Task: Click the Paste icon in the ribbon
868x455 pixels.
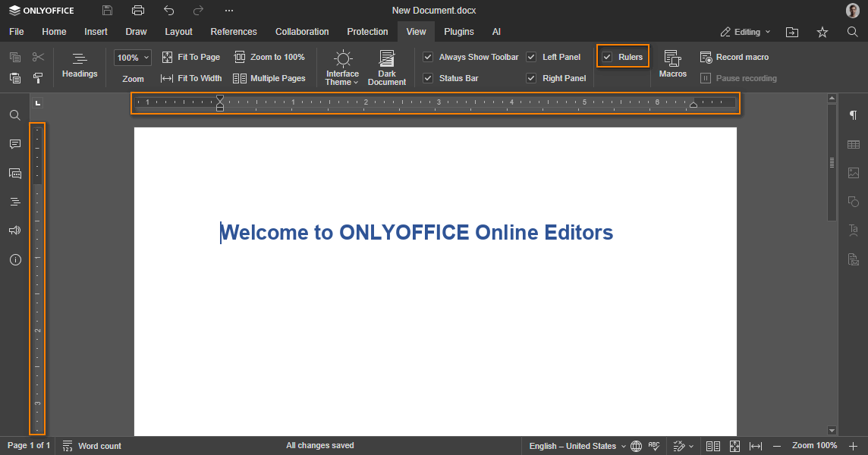Action: click(x=15, y=78)
